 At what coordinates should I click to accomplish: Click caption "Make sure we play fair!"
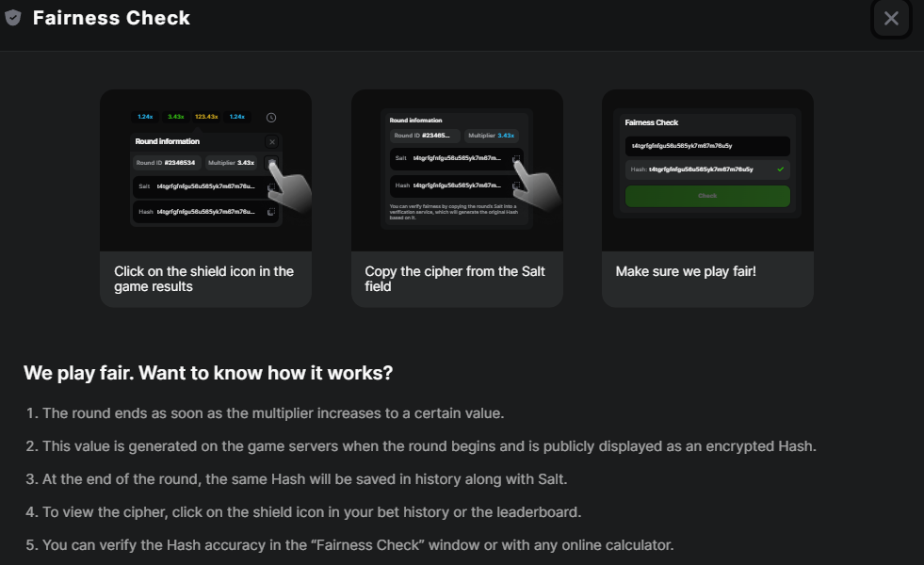[x=686, y=271]
